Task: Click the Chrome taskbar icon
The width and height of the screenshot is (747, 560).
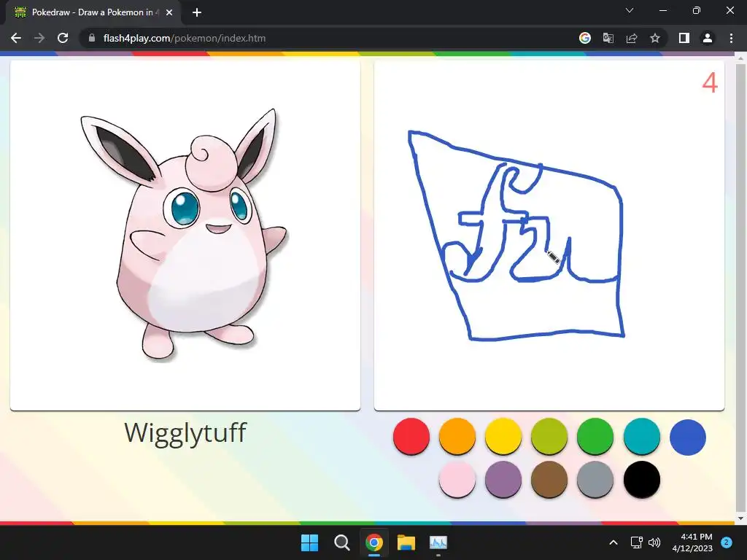Action: pyautogui.click(x=374, y=542)
